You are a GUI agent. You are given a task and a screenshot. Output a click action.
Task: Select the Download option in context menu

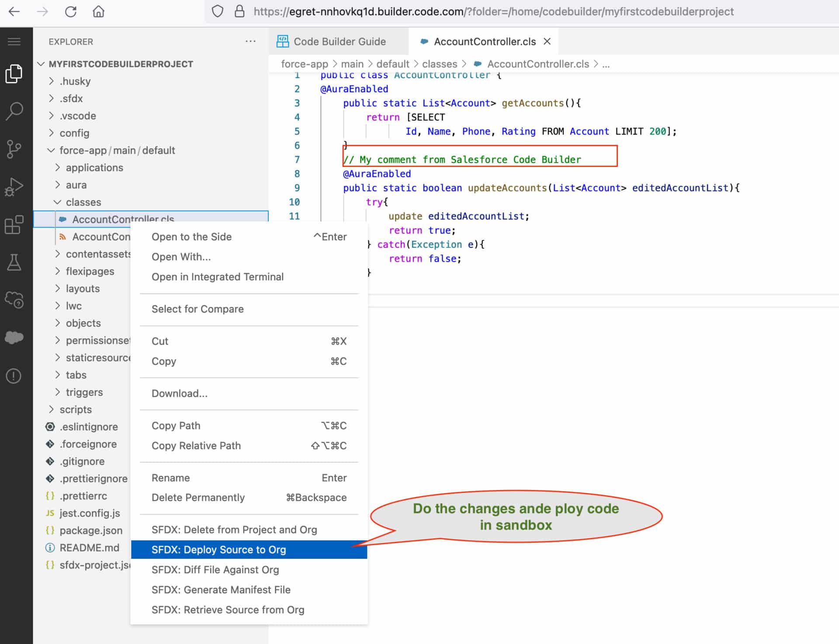[x=179, y=393]
